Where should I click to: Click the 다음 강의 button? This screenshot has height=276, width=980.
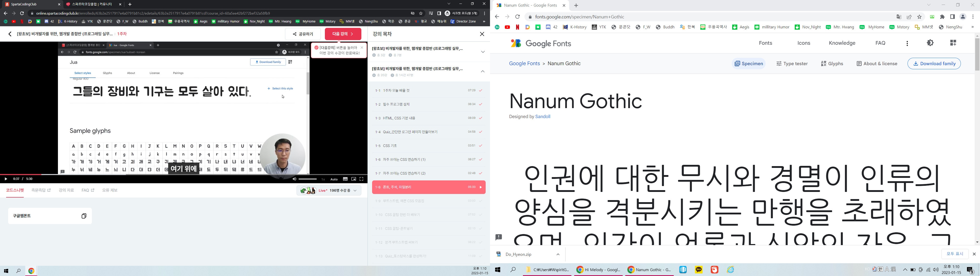pos(343,34)
